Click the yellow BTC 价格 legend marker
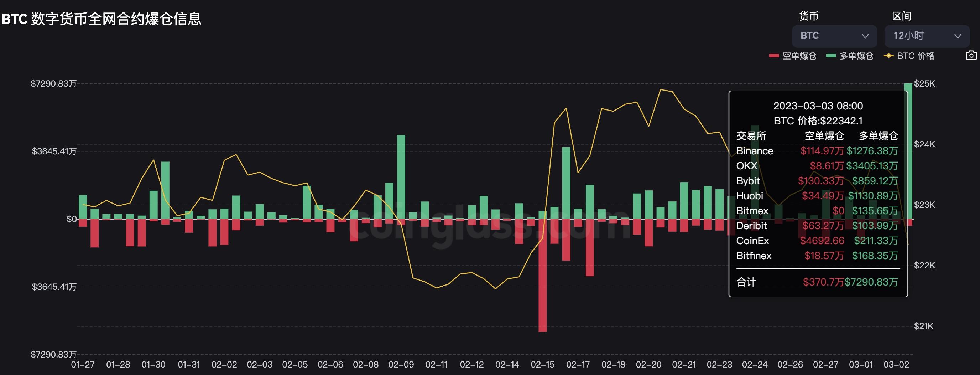 tap(888, 56)
